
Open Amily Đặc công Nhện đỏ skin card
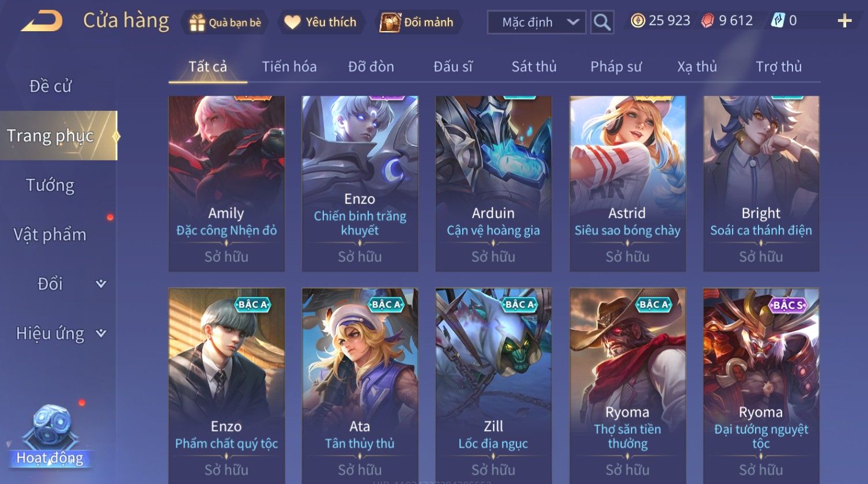point(227,183)
